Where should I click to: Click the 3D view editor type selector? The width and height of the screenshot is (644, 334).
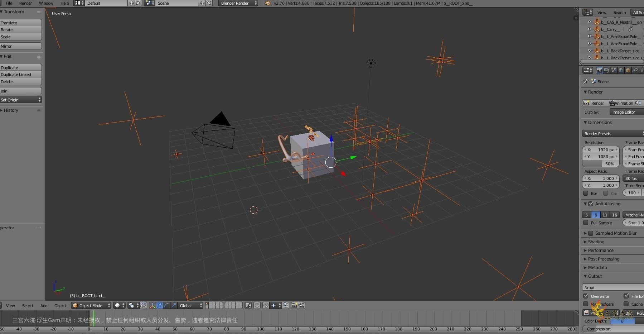(0, 305)
